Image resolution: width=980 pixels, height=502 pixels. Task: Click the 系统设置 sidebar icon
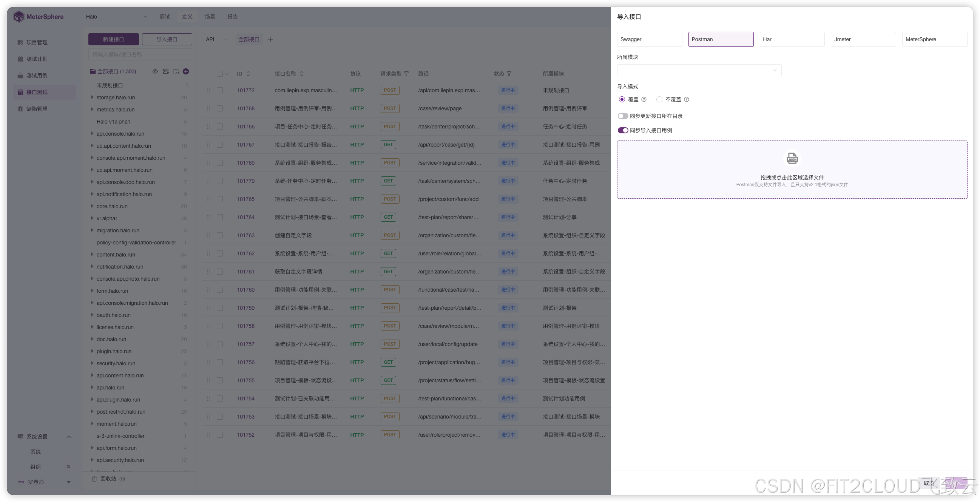pyautogui.click(x=20, y=437)
